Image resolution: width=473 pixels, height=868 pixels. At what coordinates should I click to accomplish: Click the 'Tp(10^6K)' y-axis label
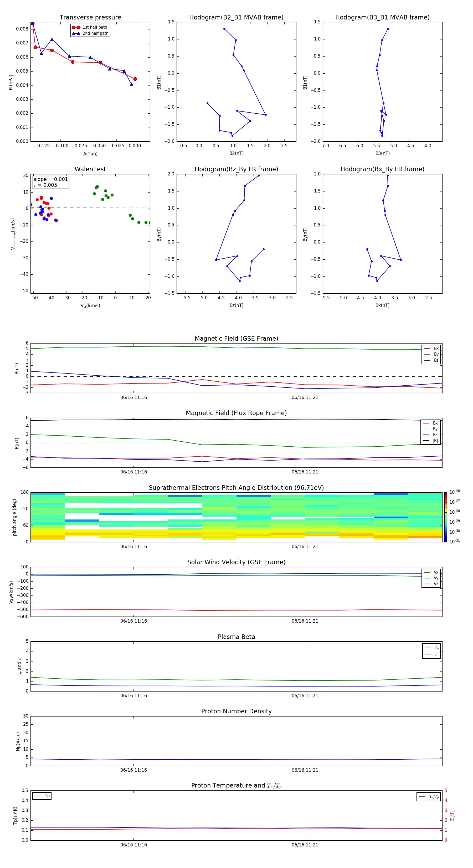(x=15, y=815)
